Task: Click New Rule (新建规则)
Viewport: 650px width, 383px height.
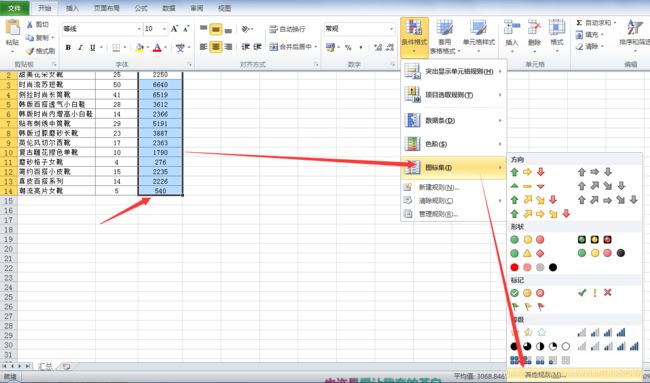Action: [x=454, y=187]
